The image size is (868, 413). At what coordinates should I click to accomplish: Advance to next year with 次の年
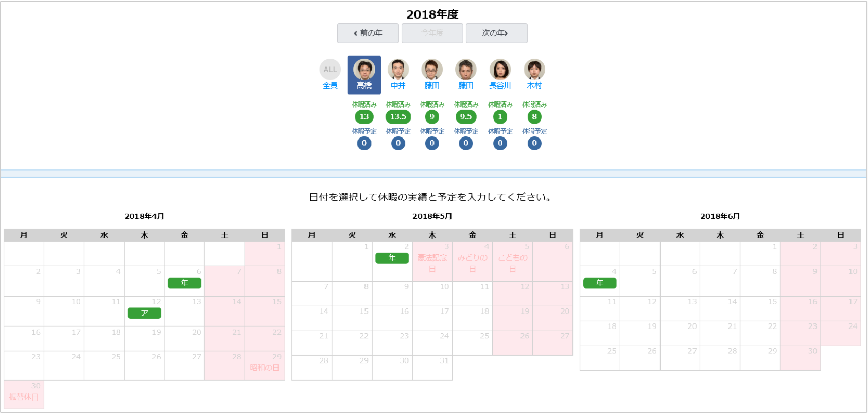click(x=496, y=33)
